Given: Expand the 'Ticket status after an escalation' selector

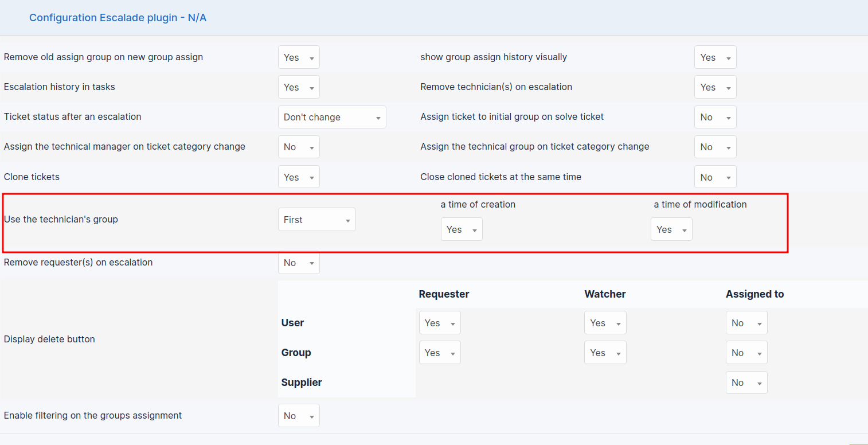Looking at the screenshot, I should click(x=331, y=116).
